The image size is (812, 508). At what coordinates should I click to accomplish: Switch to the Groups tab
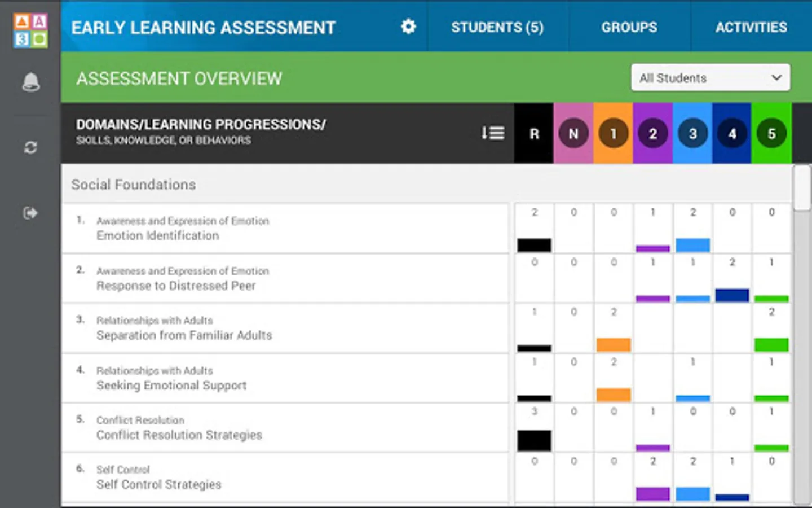629,27
